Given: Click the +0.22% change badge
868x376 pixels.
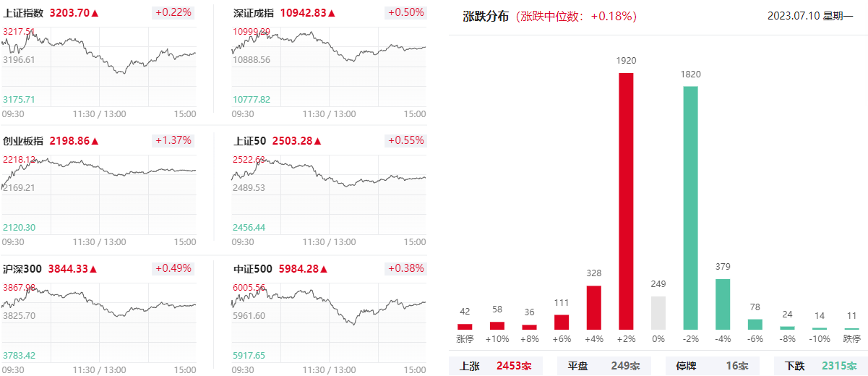Looking at the screenshot, I should 173,13.
